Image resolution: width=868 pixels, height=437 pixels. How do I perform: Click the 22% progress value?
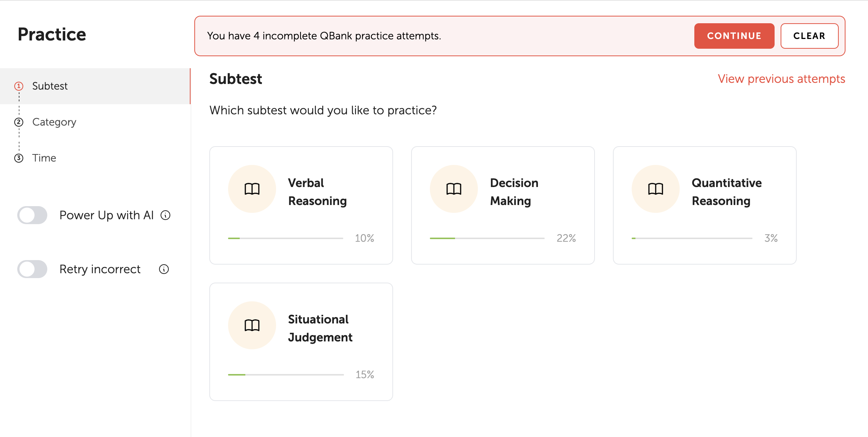566,238
